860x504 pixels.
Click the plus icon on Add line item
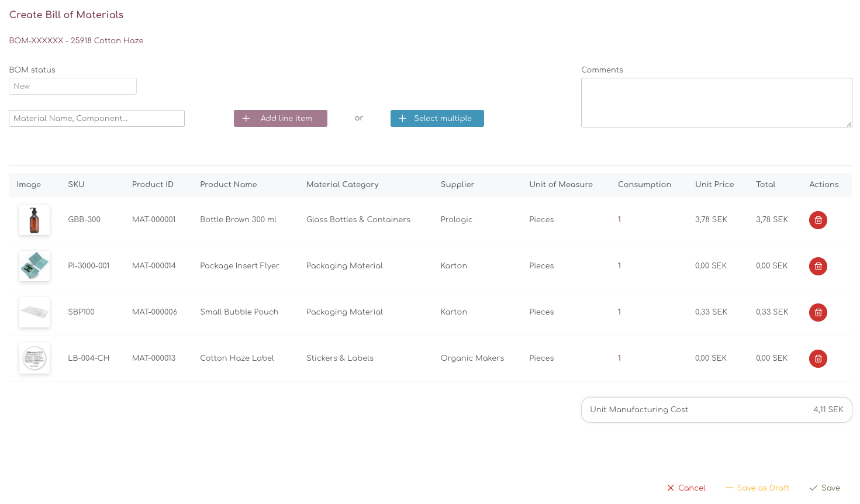click(246, 118)
